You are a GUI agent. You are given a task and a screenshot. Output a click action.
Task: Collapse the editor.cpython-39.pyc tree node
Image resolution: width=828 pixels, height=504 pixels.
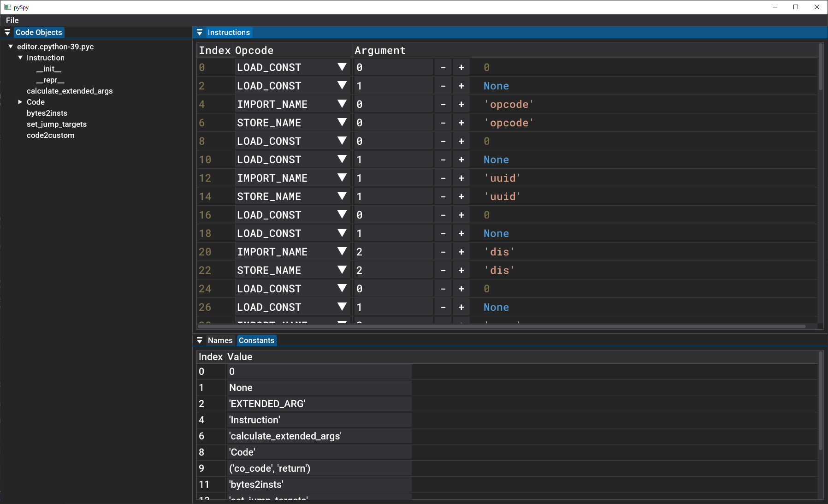pyautogui.click(x=11, y=47)
